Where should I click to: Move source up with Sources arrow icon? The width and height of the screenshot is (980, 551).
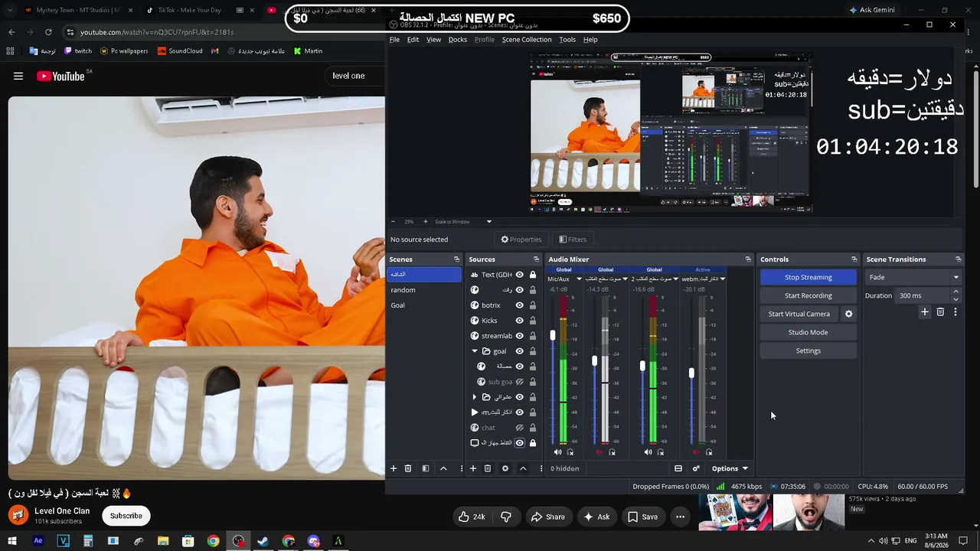pos(523,468)
